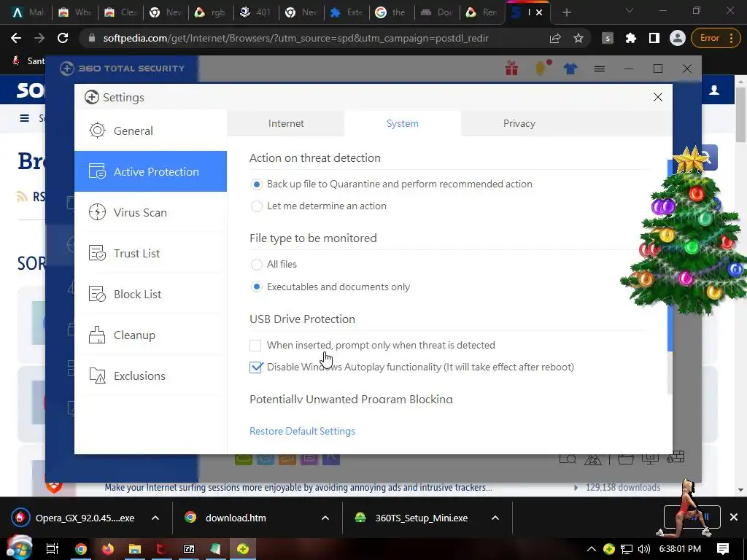The width and height of the screenshot is (747, 560).
Task: Go back in Chrome browser
Action: pyautogui.click(x=16, y=38)
